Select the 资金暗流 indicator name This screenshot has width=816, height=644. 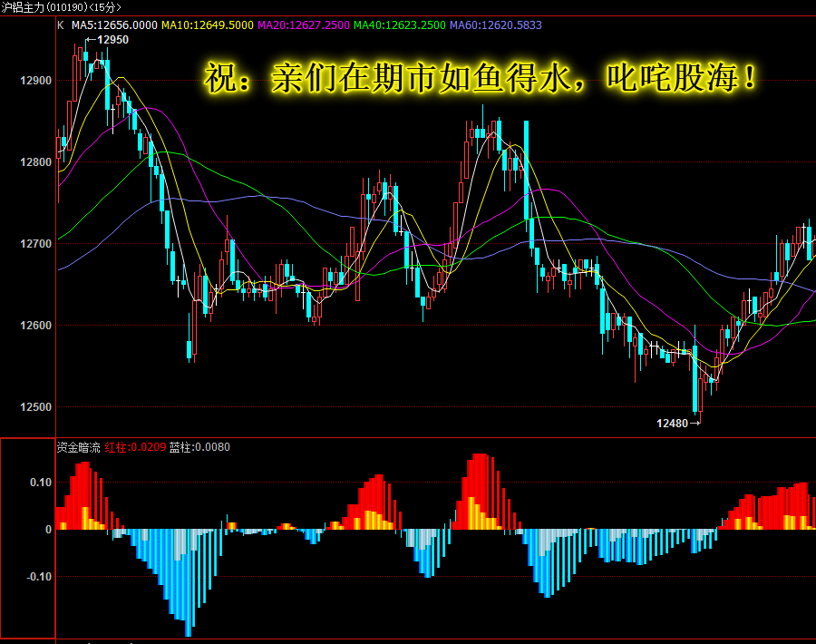coord(78,447)
